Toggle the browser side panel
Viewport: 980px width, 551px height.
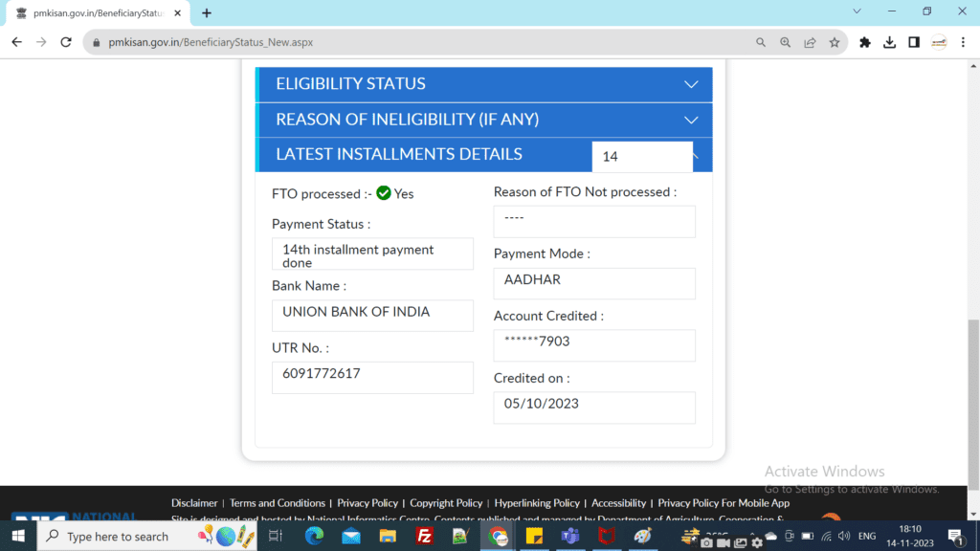[914, 42]
